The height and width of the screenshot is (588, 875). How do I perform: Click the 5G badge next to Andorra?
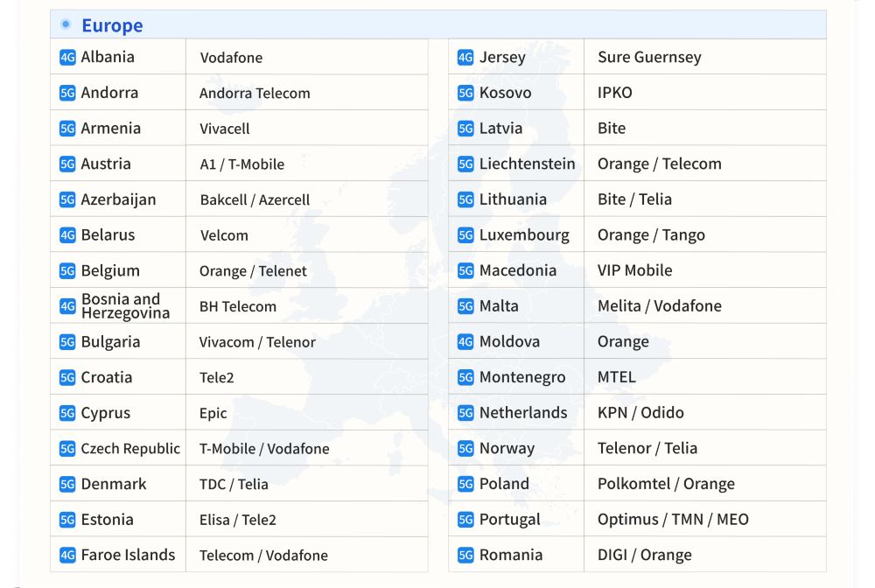click(x=67, y=93)
